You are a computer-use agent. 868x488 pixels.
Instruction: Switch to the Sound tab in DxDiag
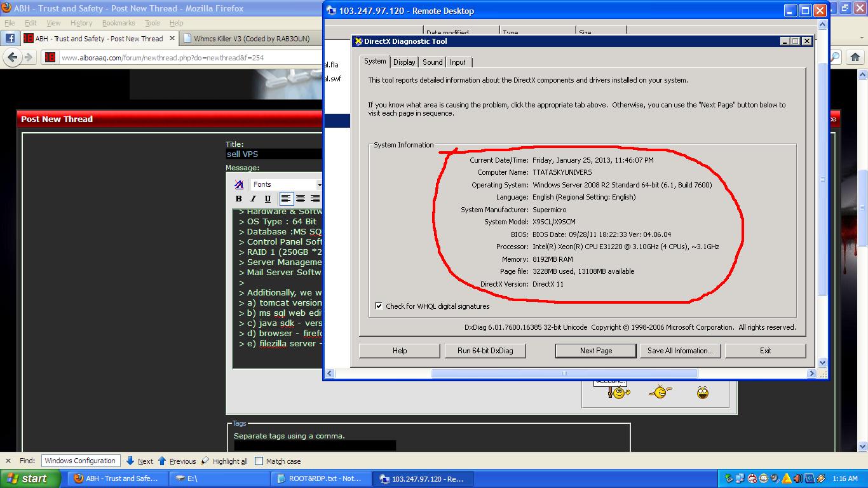(433, 62)
